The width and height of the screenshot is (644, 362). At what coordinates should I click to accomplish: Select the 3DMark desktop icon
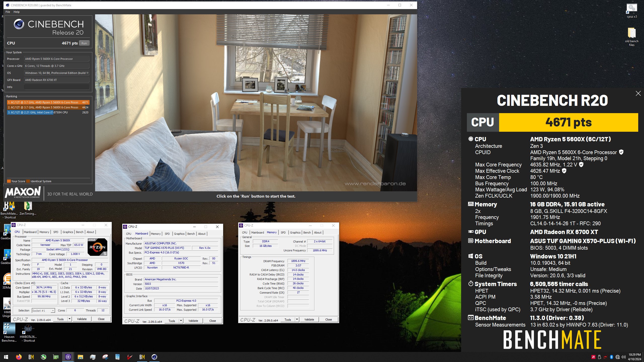(x=7, y=281)
